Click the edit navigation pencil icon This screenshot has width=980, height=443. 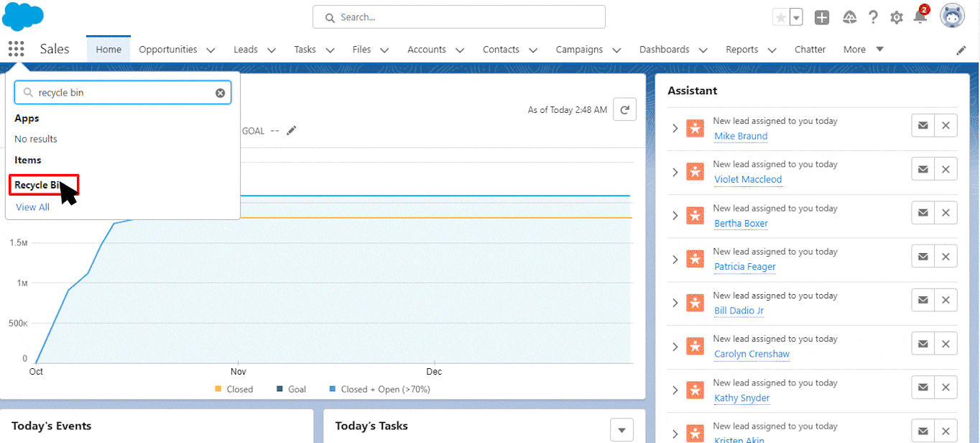click(x=961, y=50)
